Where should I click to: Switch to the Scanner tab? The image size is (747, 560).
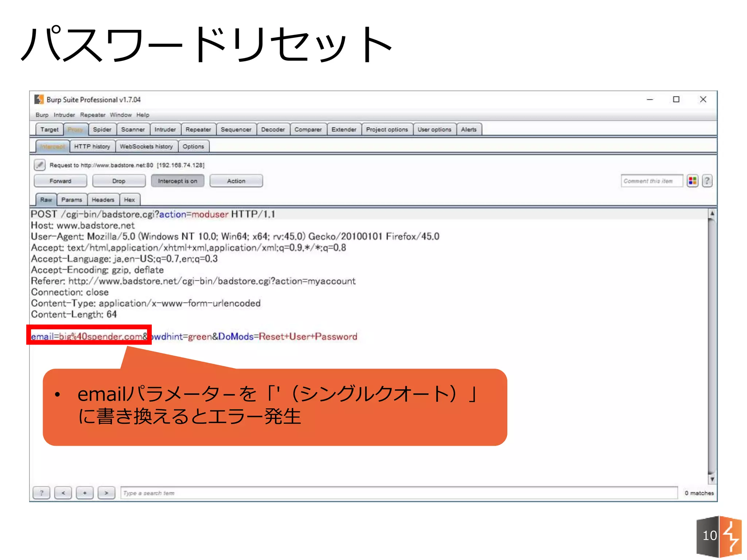point(133,129)
